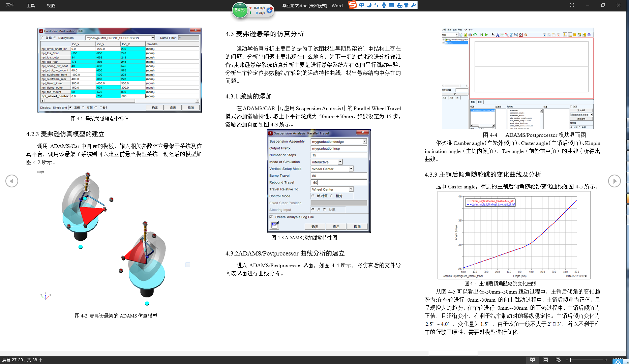Select the 绝对值 Control Mode radio
Image resolution: width=629 pixels, height=364 pixels.
point(313,196)
